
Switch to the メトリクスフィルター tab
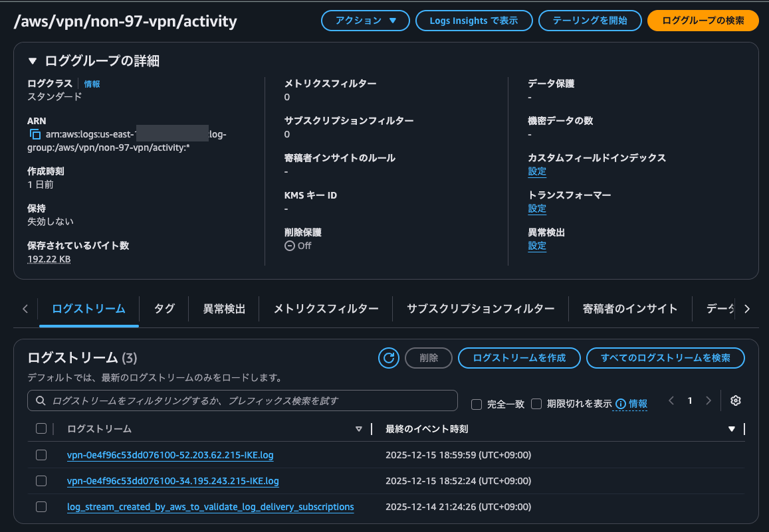[x=325, y=308]
